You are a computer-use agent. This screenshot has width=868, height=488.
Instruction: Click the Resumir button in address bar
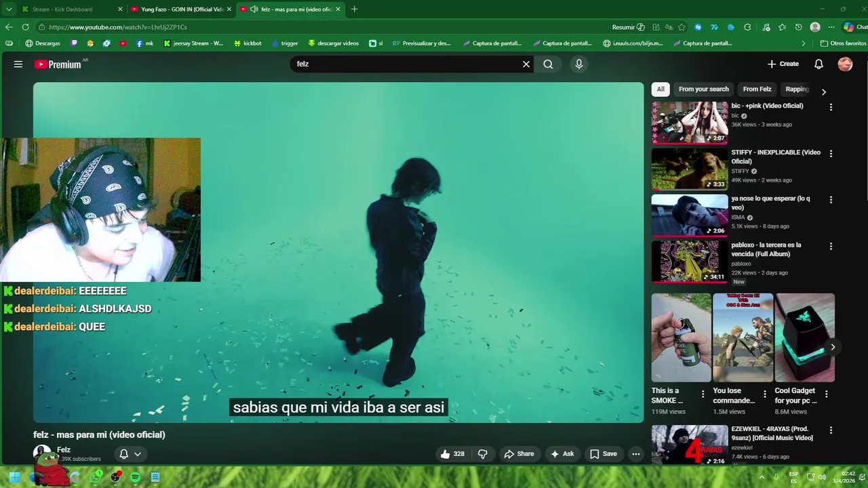(628, 27)
